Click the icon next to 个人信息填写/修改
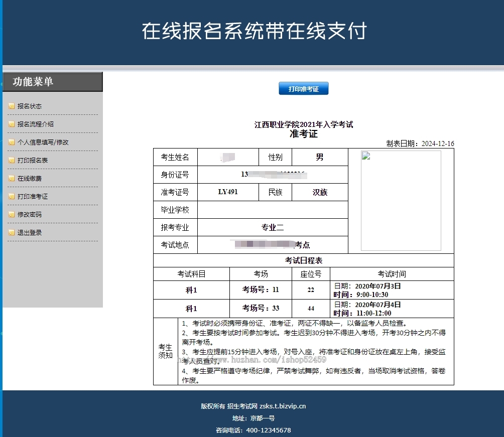Screen dimensions: 504x437 coord(12,142)
